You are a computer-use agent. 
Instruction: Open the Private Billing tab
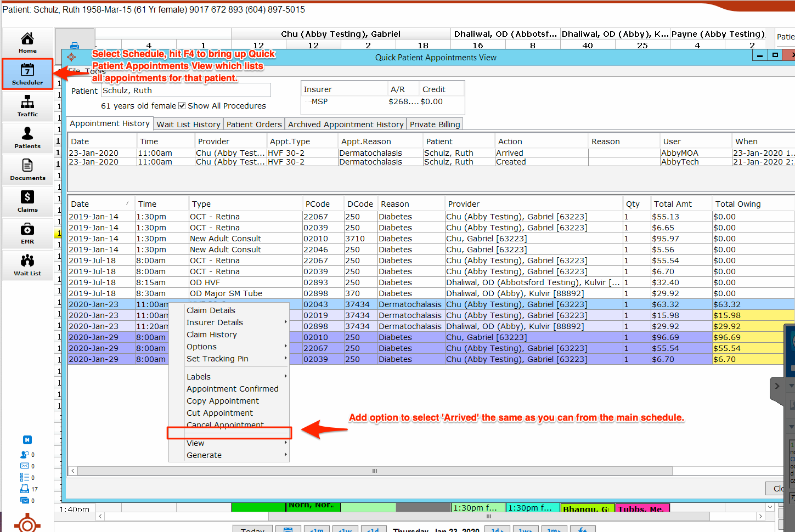pos(435,124)
